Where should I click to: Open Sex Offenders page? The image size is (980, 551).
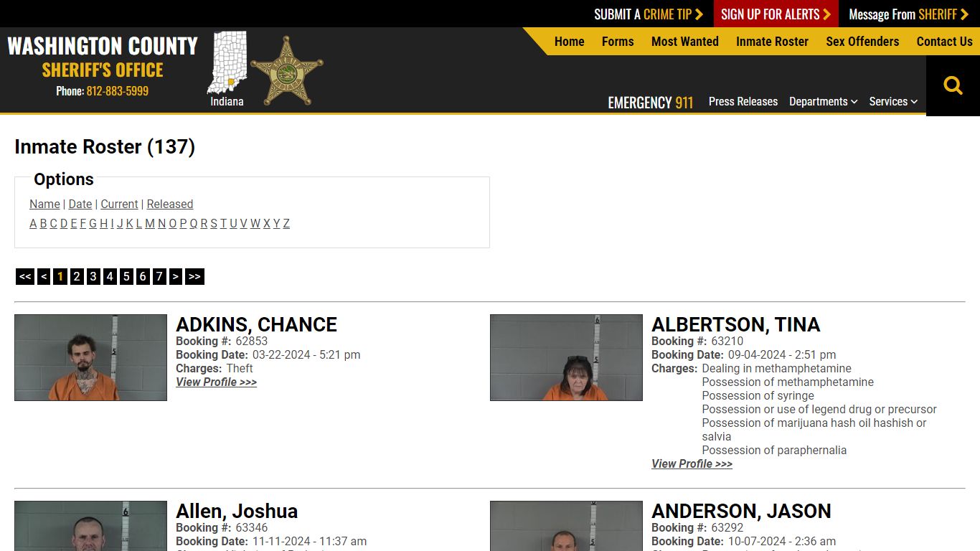[x=862, y=42]
